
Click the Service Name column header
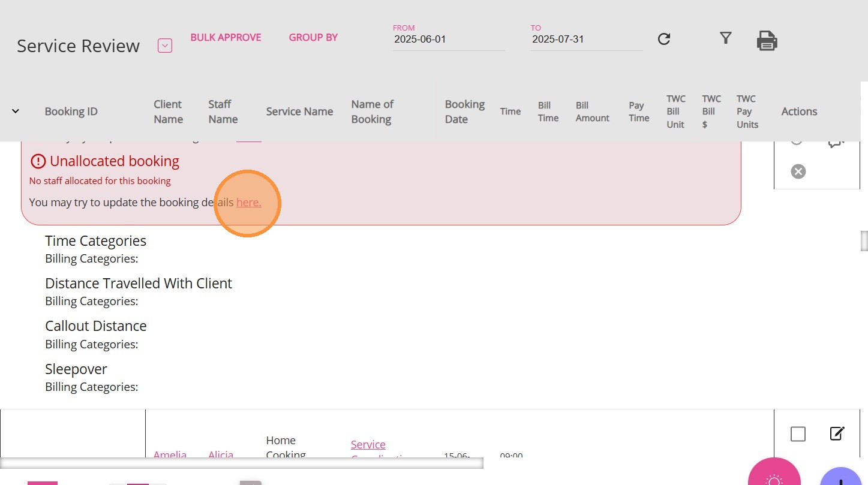coord(299,112)
